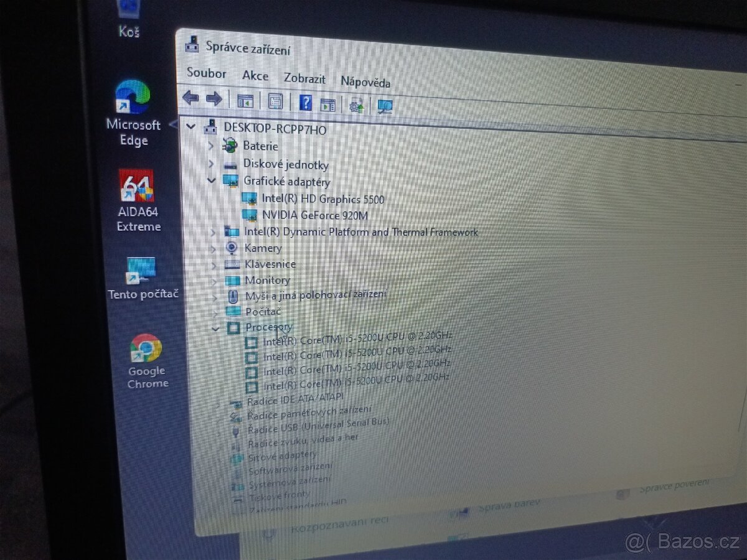Click the Update device driver toolbar icon
This screenshot has height=560, width=747.
(357, 106)
